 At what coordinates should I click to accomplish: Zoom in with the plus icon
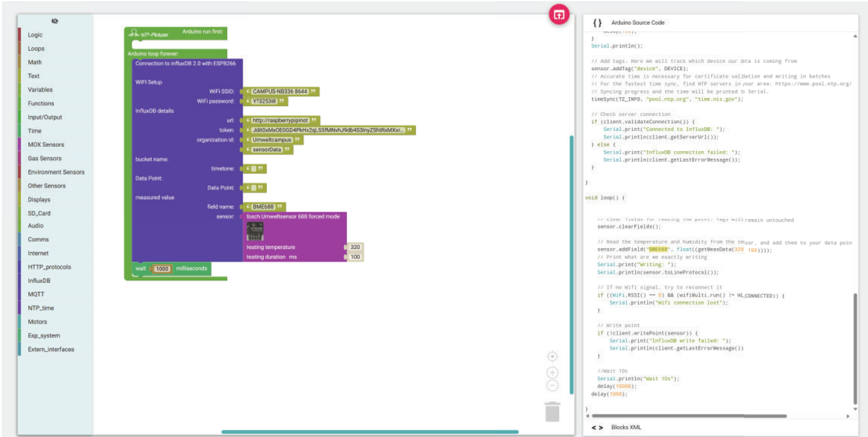(552, 373)
